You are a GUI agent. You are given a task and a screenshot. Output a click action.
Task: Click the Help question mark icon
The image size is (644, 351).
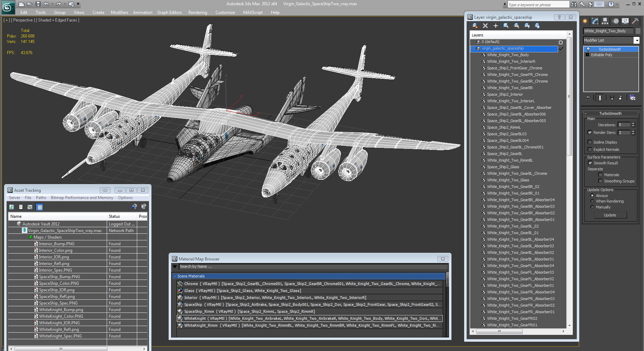(611, 4)
